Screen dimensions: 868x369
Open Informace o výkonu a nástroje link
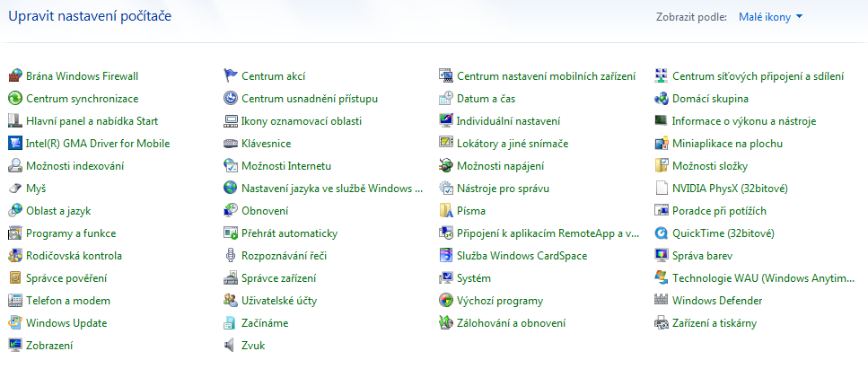(x=743, y=121)
